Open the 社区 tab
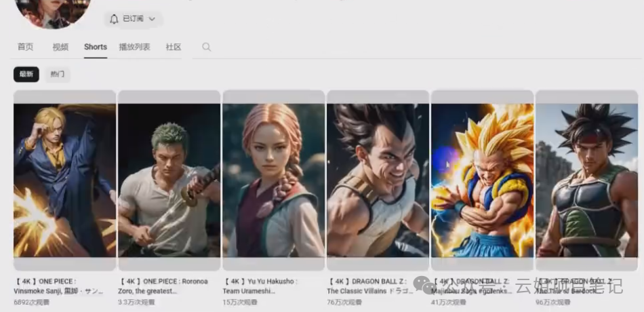644x312 pixels. pyautogui.click(x=174, y=47)
